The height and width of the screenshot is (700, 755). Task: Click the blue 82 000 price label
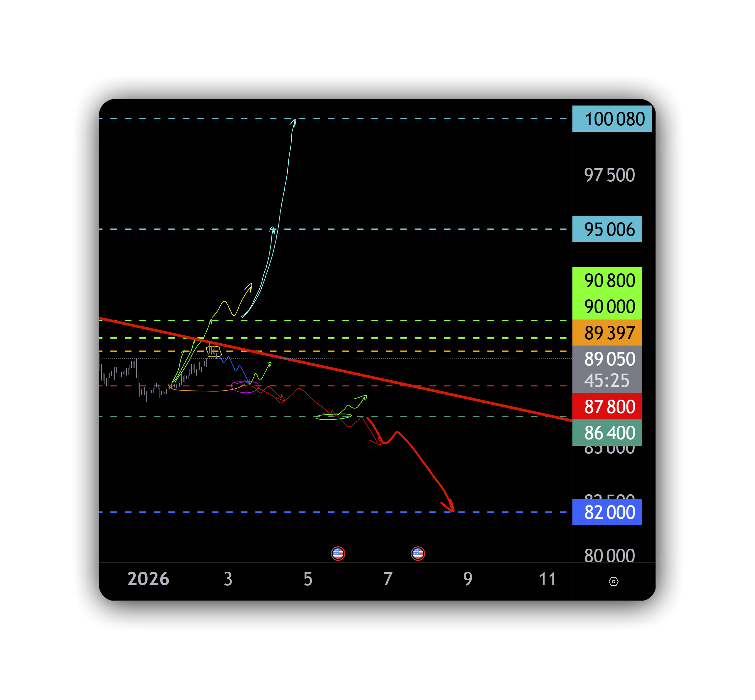[607, 512]
